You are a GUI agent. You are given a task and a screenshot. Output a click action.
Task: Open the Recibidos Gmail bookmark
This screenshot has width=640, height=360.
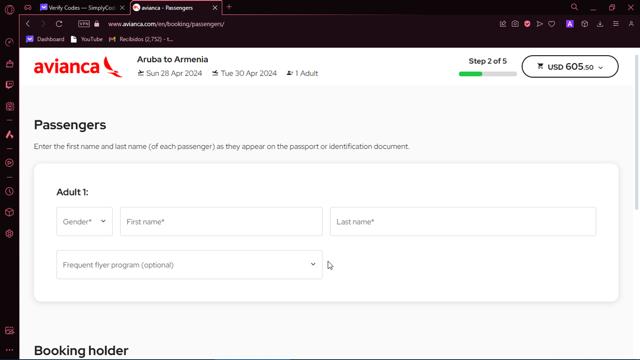tap(141, 39)
